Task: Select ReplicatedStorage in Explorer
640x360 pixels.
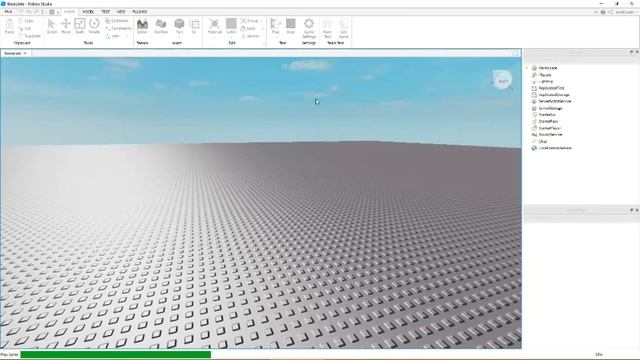Action: 554,95
